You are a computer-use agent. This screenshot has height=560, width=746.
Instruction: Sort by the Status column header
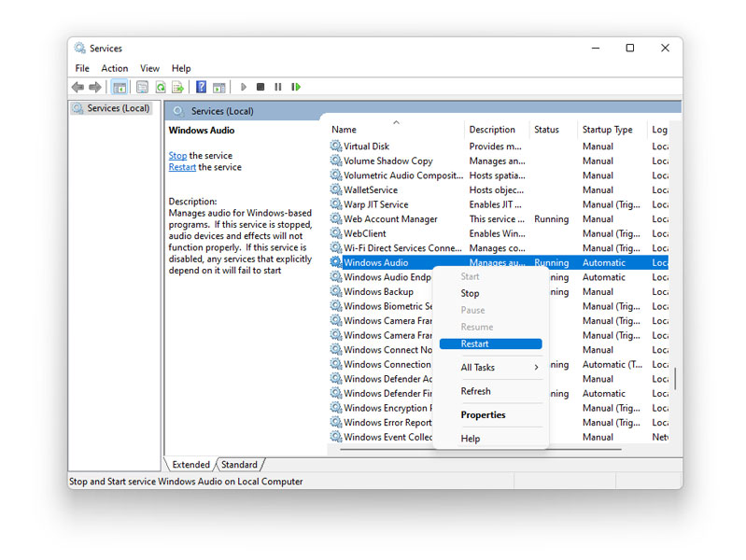point(553,130)
